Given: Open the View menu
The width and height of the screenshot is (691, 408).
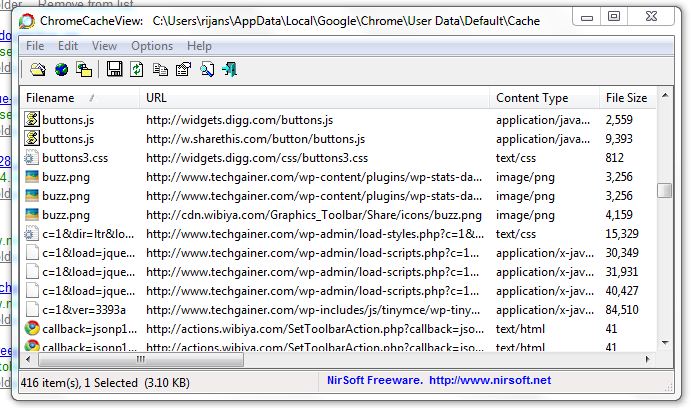Looking at the screenshot, I should 104,46.
